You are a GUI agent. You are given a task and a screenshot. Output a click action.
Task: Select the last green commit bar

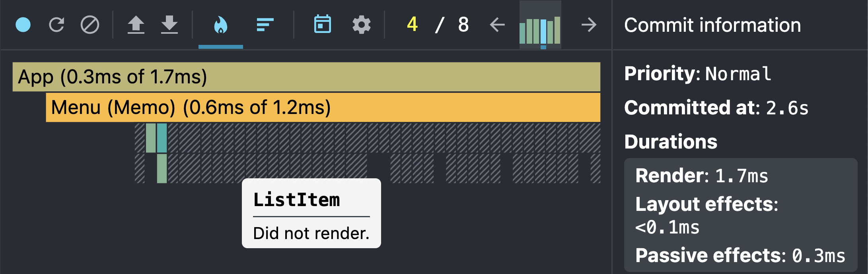[557, 30]
